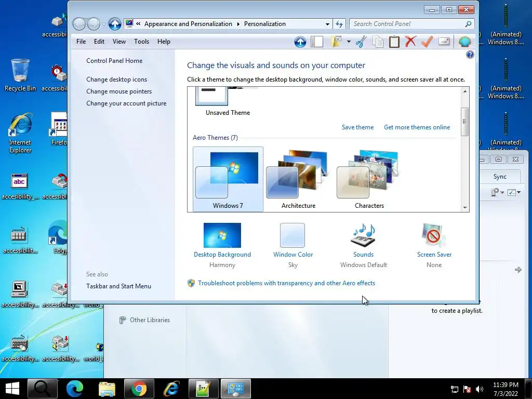Select Internet Explorer desktop shortcut
The width and height of the screenshot is (532, 399).
(x=20, y=134)
